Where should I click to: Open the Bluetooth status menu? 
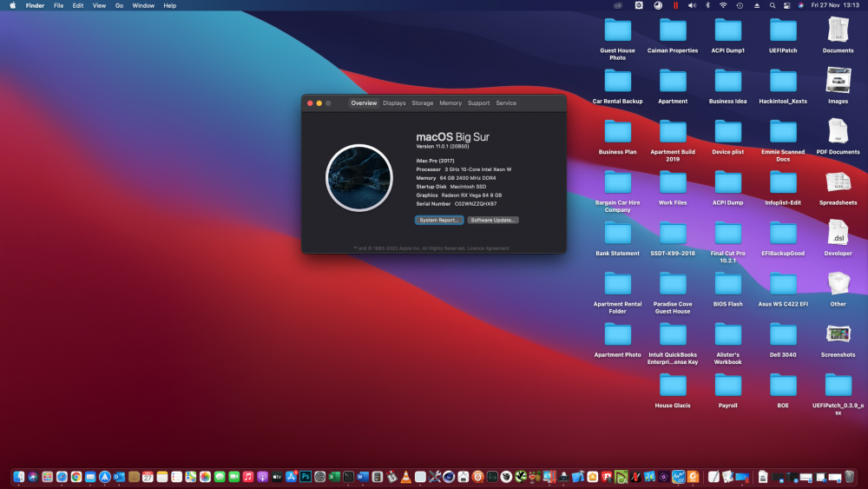point(707,5)
